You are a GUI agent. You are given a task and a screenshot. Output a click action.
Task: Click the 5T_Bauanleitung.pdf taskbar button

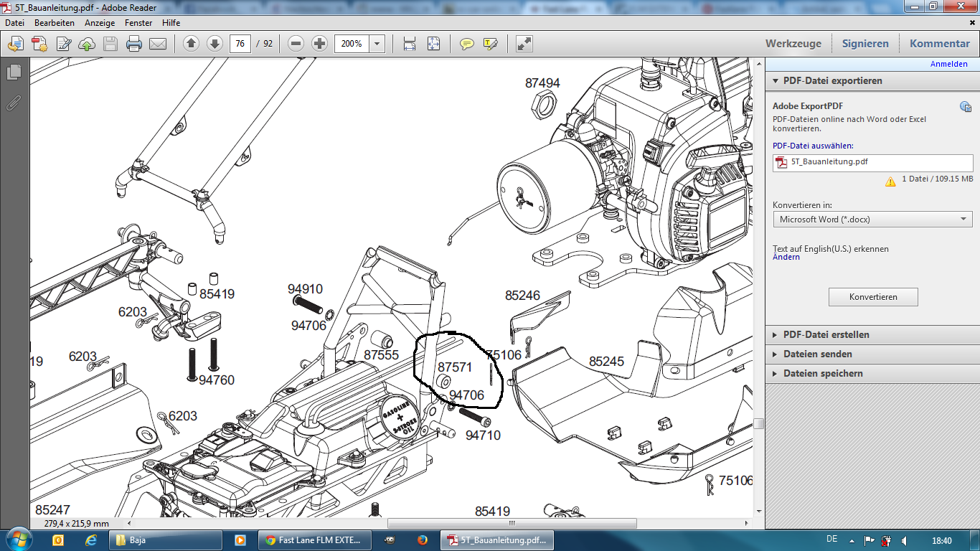[x=496, y=540]
